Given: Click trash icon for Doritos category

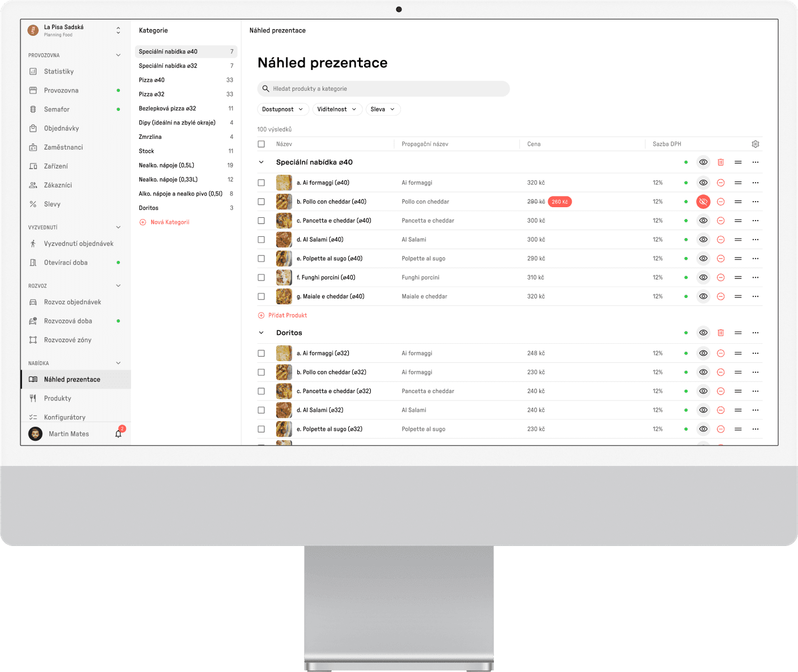Looking at the screenshot, I should pos(721,333).
